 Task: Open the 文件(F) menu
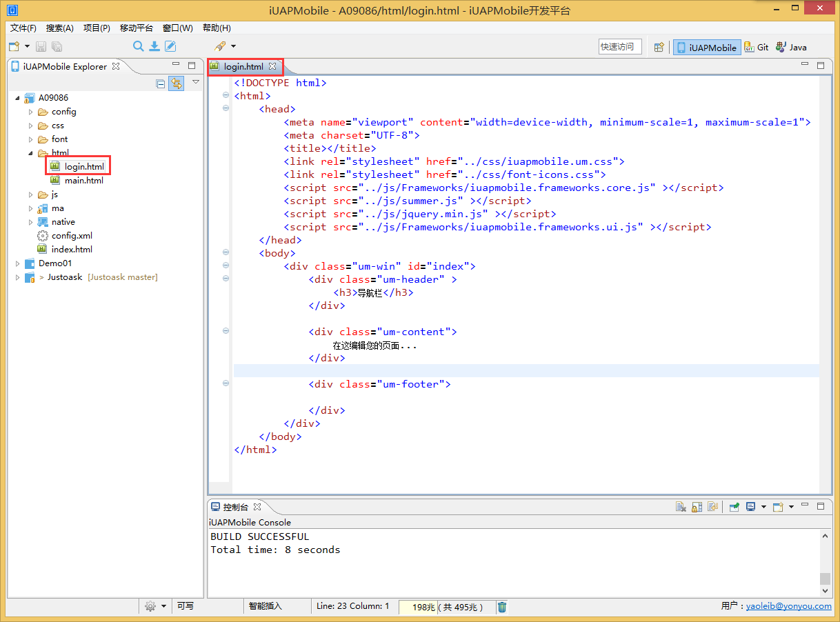click(x=23, y=28)
